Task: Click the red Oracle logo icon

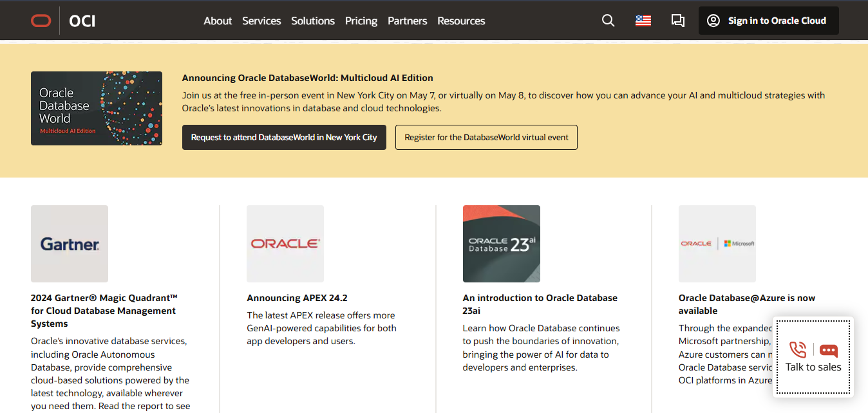Action: coord(41,21)
